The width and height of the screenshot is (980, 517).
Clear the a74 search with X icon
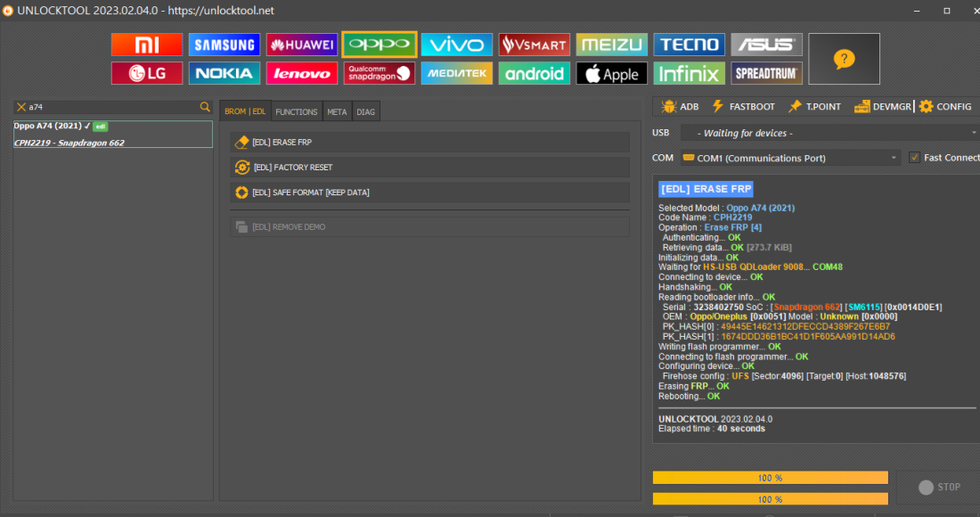pos(21,107)
